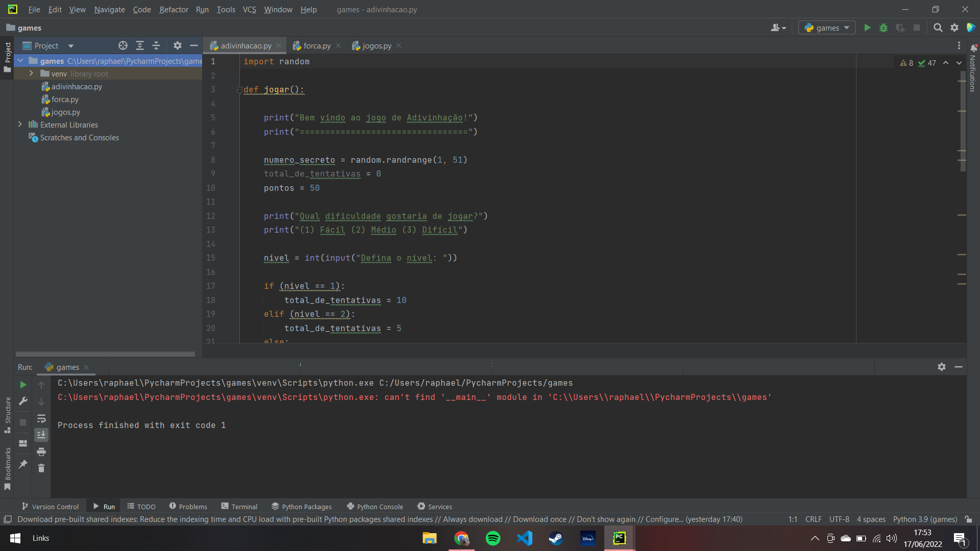Expand External Libraries node
This screenshot has height=551, width=980.
pos(20,124)
